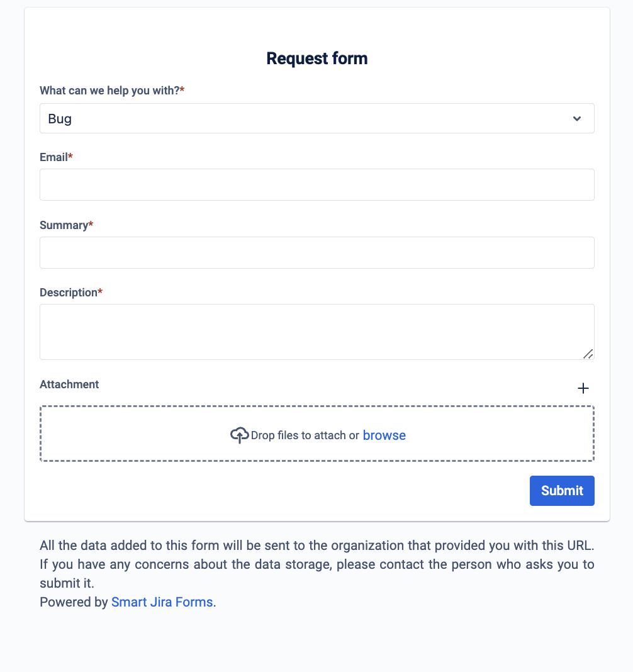Click the "Drop files to attach or" text
The height and width of the screenshot is (672, 633).
click(x=305, y=435)
